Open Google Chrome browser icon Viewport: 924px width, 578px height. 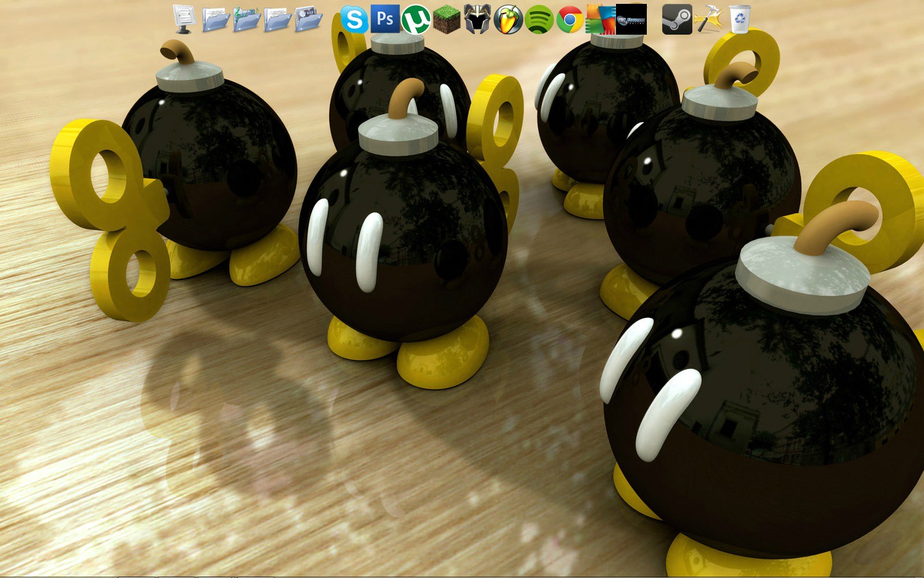tap(570, 19)
